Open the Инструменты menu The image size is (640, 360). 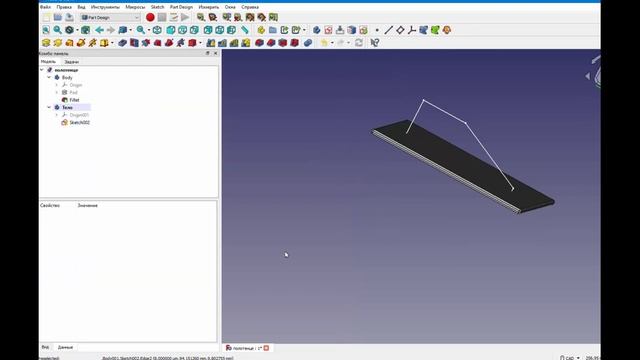pyautogui.click(x=105, y=7)
